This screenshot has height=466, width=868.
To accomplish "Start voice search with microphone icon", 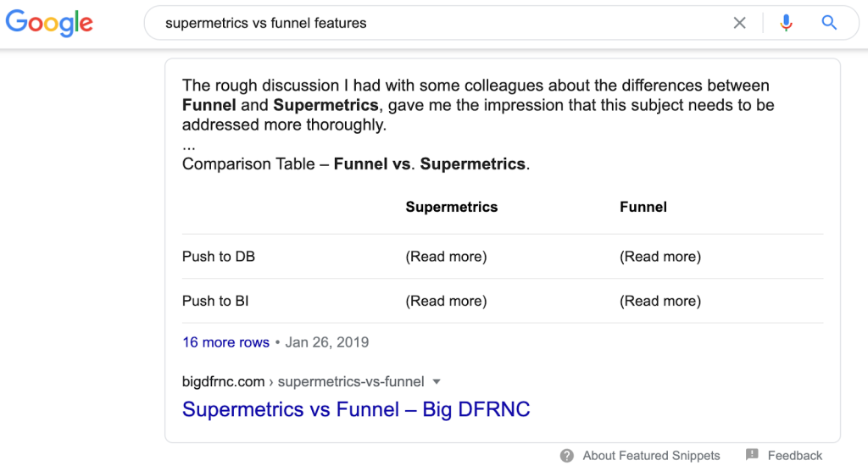I will [x=786, y=23].
